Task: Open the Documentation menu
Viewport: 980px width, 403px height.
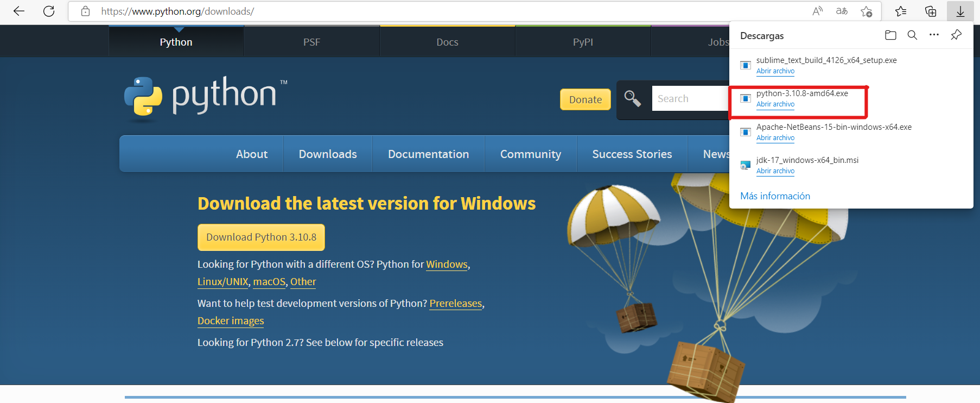Action: 429,154
